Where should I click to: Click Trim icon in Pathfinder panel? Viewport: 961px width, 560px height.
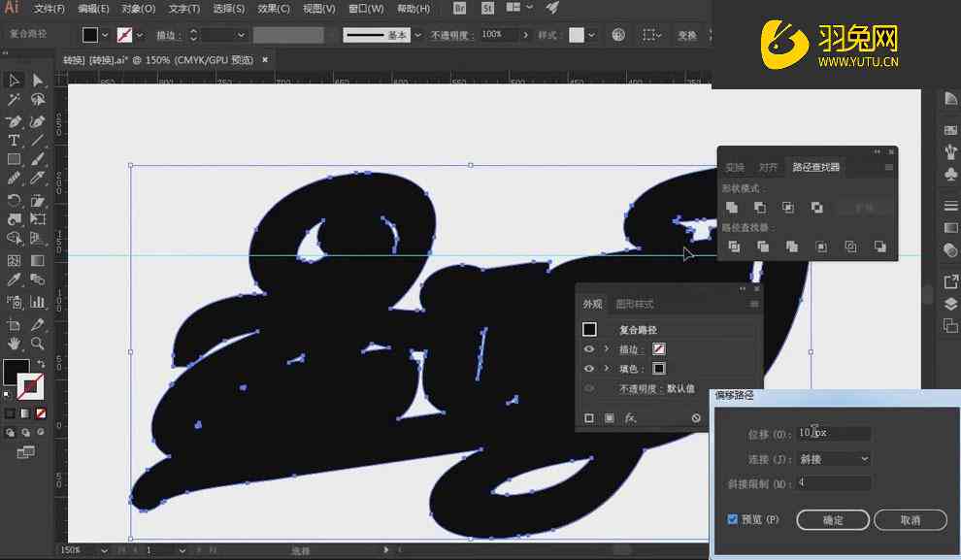(763, 247)
